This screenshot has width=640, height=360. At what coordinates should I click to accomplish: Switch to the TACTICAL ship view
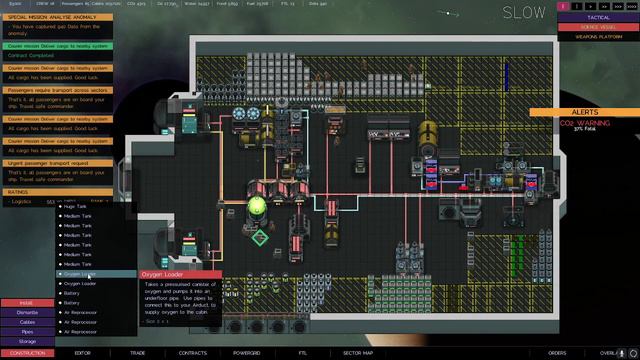[x=598, y=18]
